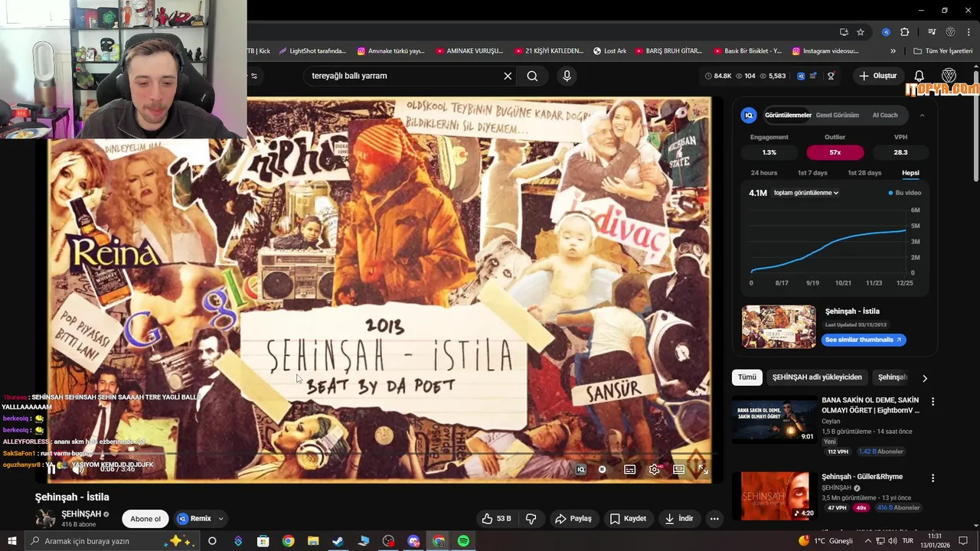Click the install app icon in address bar

click(844, 32)
